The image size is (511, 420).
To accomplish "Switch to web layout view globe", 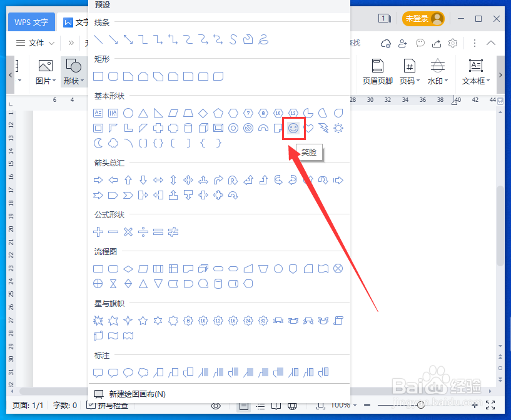I will (292, 406).
